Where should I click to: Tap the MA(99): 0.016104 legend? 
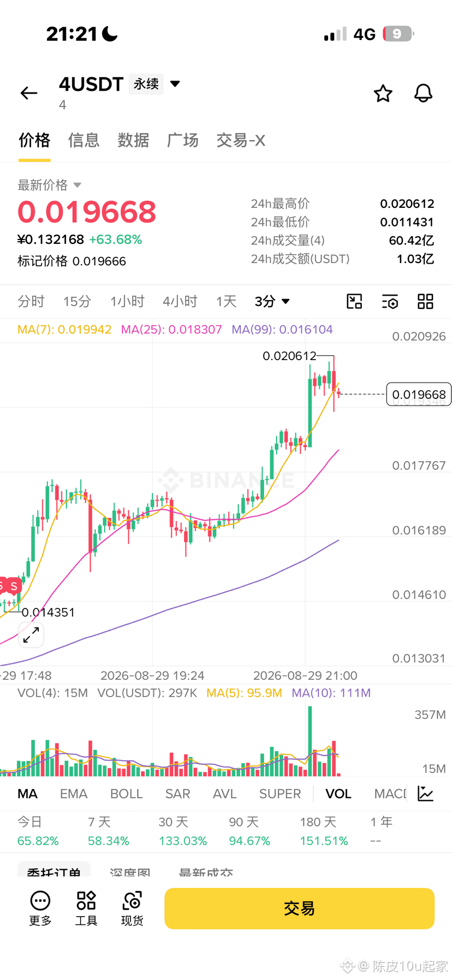(x=282, y=330)
